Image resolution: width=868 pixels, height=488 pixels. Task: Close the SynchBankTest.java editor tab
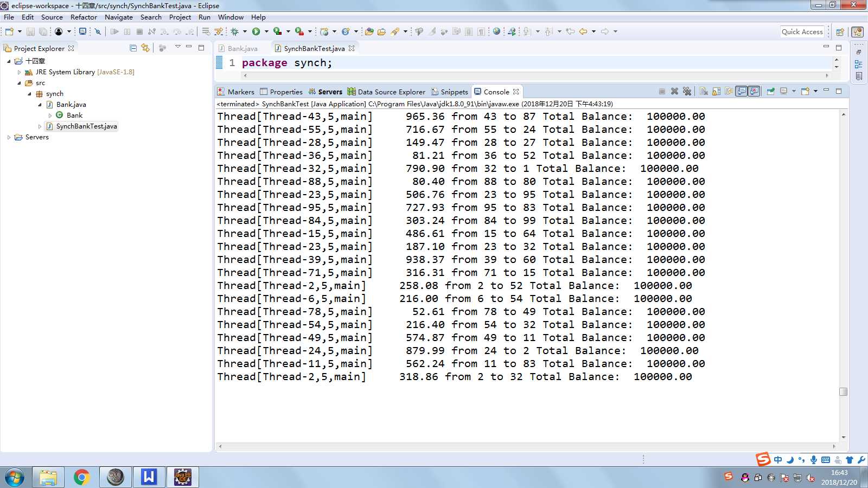click(352, 48)
